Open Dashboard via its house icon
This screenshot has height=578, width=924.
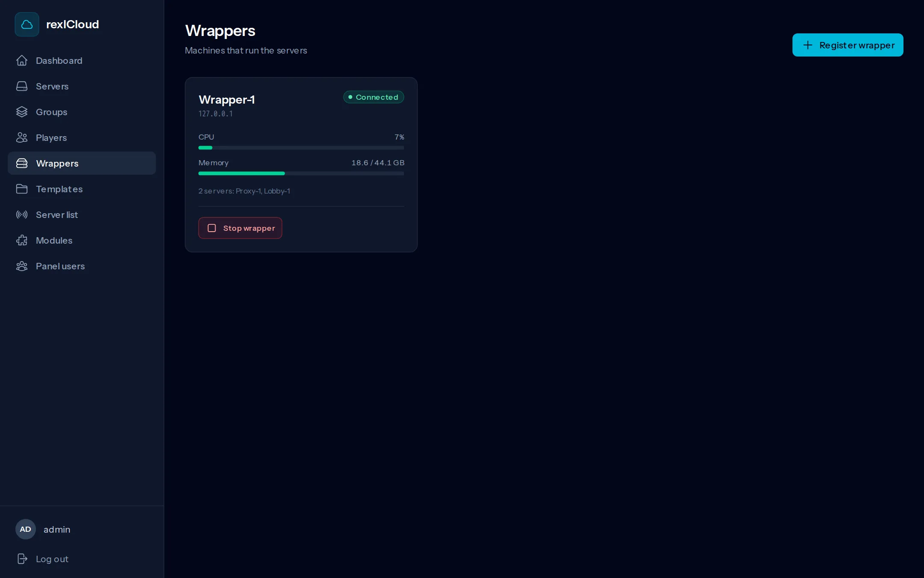(x=22, y=61)
